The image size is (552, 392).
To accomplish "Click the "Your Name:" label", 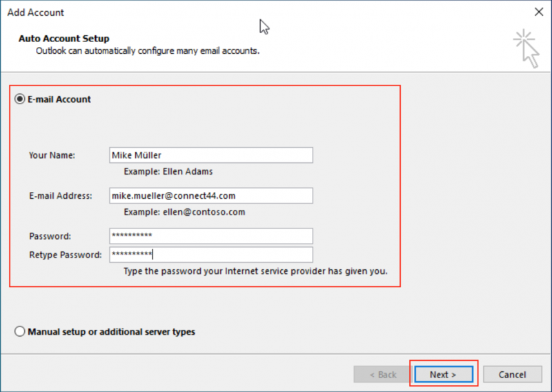I will click(52, 155).
